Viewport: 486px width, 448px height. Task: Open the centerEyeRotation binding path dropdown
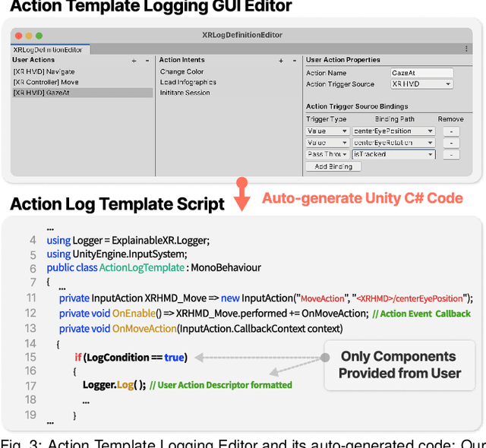[393, 143]
